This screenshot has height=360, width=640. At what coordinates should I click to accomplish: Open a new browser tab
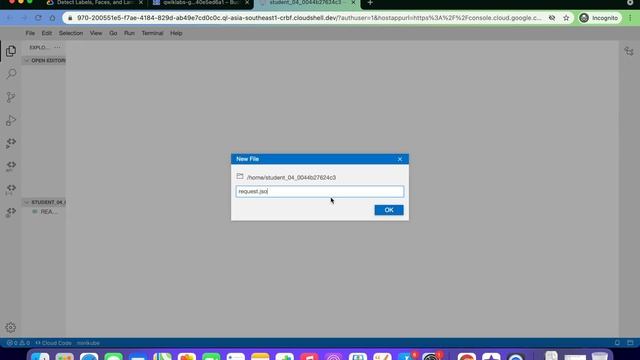tap(370, 3)
